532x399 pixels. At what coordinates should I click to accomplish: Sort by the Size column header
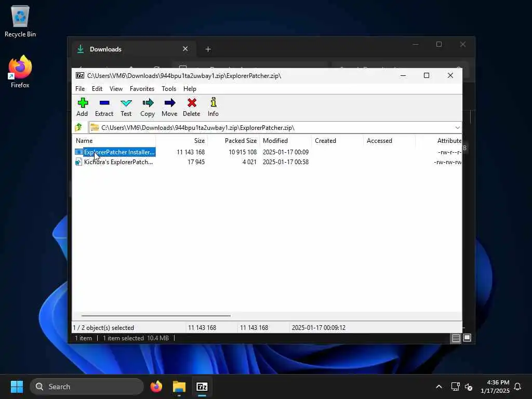tap(182, 140)
